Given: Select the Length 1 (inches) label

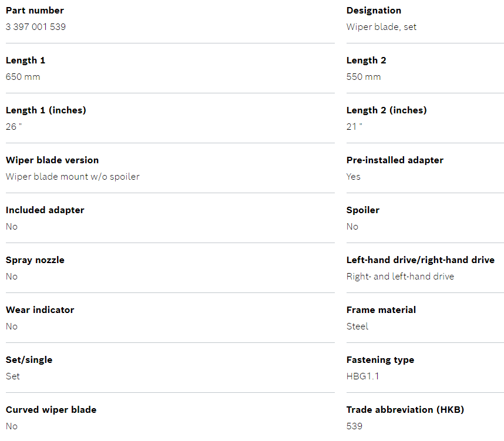Looking at the screenshot, I should [x=46, y=110].
